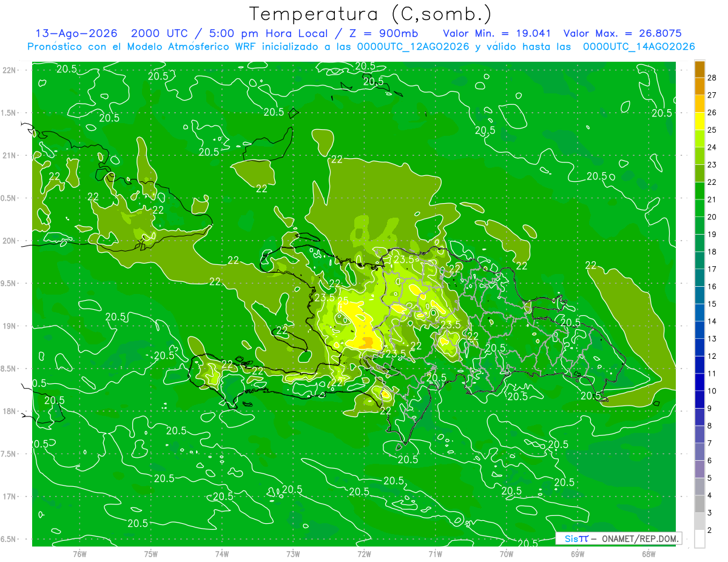728x562 pixels.
Task: Click the longitude axis label '71W'
Action: pyautogui.click(x=435, y=554)
